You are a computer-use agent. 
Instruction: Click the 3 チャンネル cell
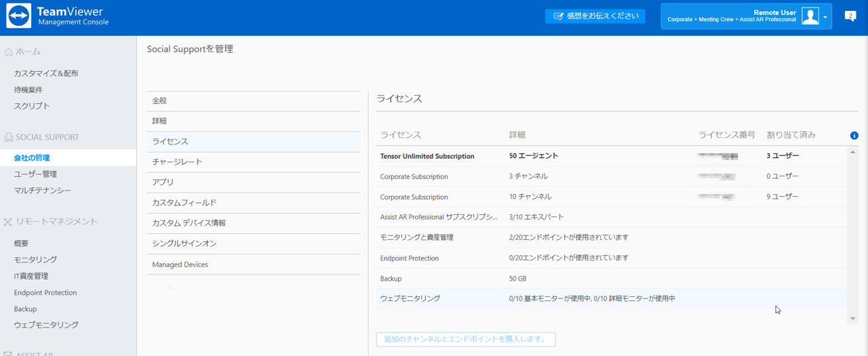pos(528,176)
